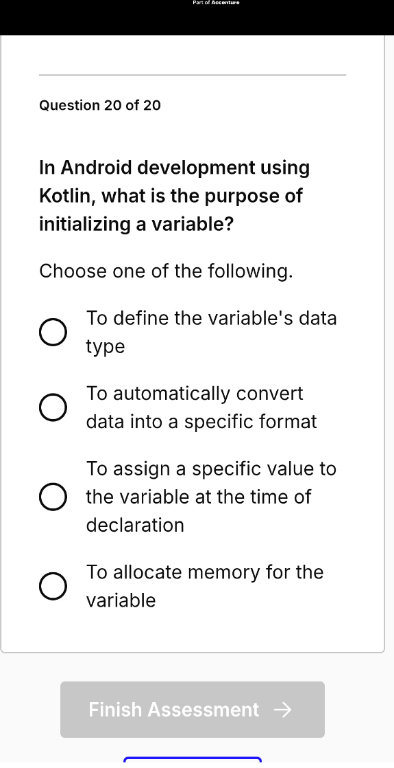Image resolution: width=394 pixels, height=768 pixels.
Task: Click the word 'declaration' in third answer
Action: tap(135, 525)
